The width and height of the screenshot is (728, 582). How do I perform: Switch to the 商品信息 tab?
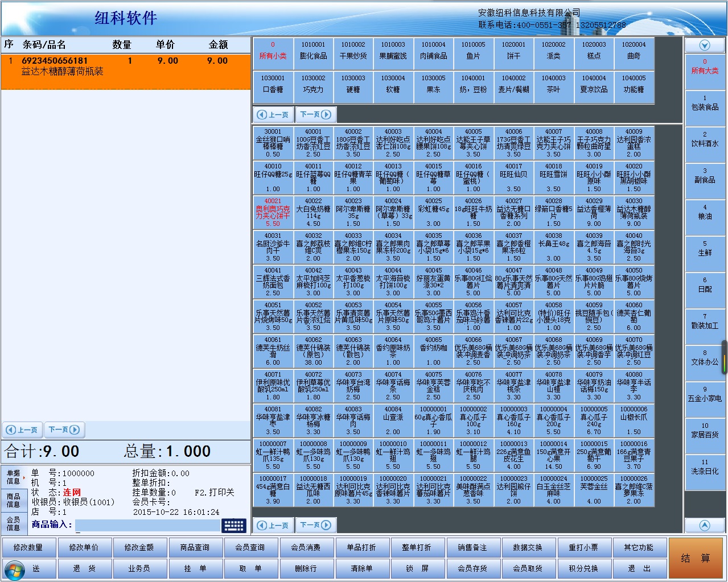[13, 500]
